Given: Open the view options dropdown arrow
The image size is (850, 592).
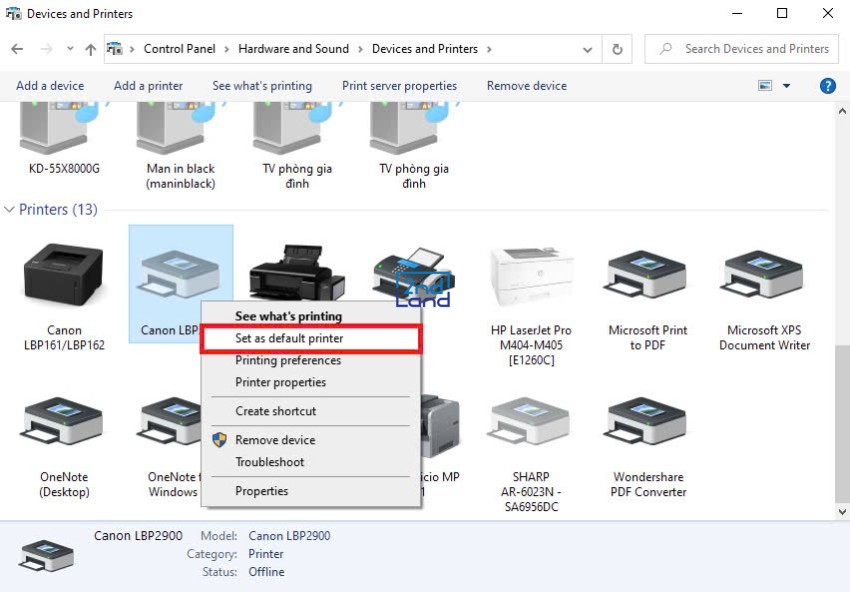Looking at the screenshot, I should 787,86.
